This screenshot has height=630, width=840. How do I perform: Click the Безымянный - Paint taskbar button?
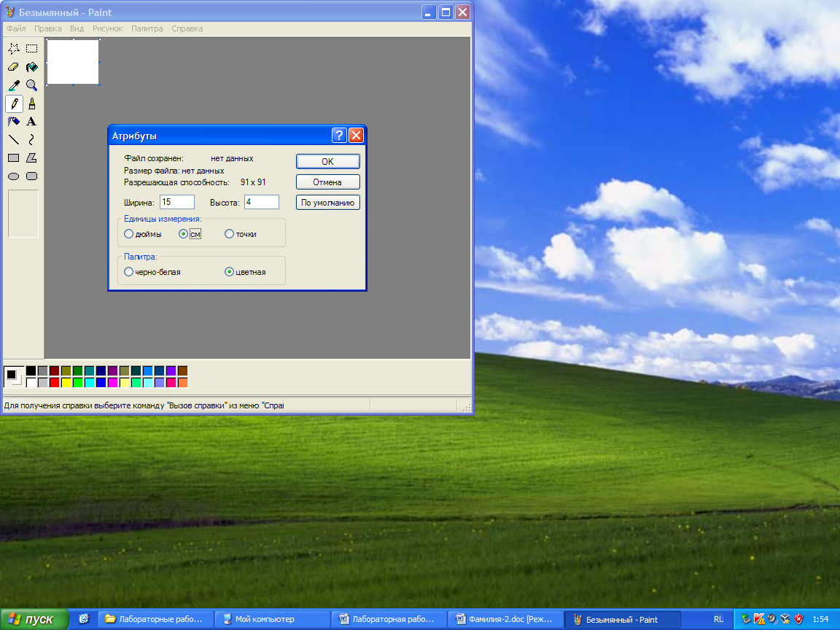pos(623,619)
